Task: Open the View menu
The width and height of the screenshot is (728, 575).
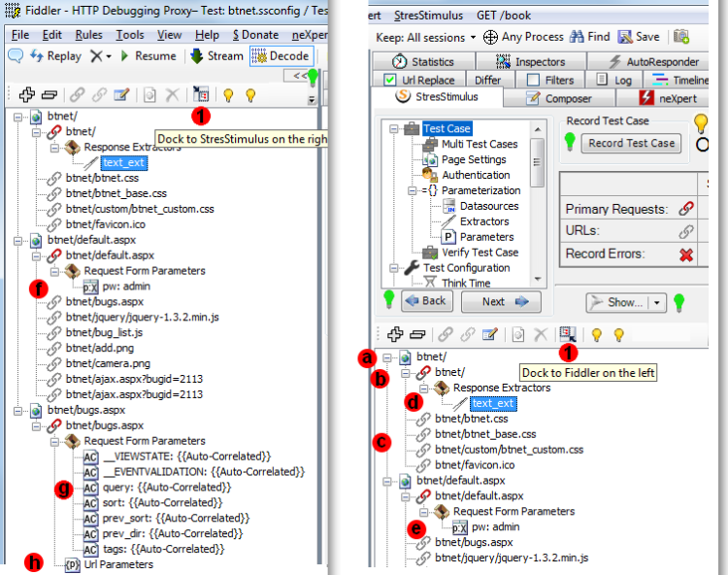Action: pyautogui.click(x=169, y=35)
